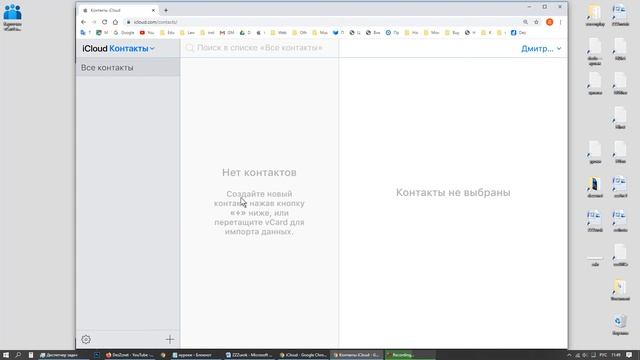The image size is (640, 360).
Task: Open the Google Drive bookmark
Action: click(245, 33)
